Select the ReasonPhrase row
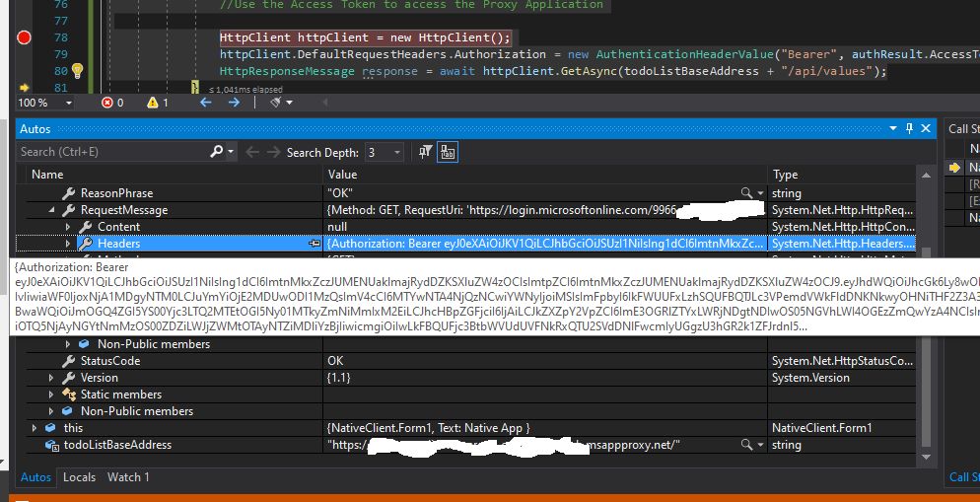980x502 pixels. point(465,193)
